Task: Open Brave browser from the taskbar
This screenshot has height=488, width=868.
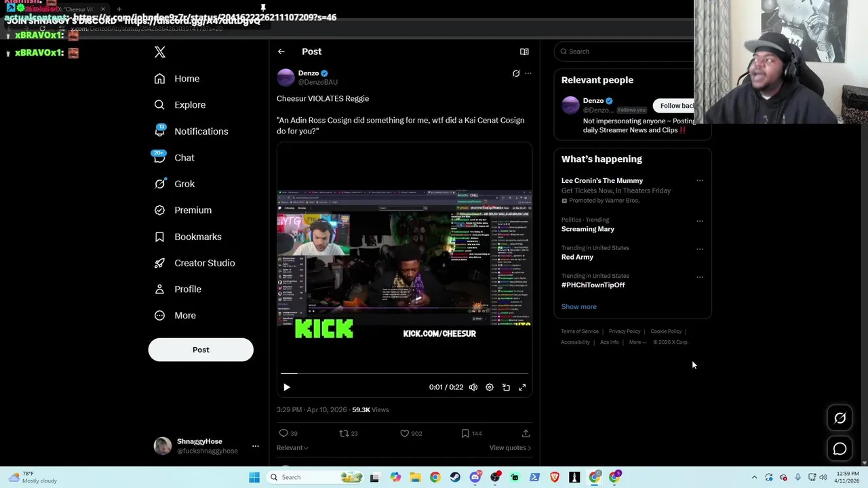Action: [x=555, y=477]
